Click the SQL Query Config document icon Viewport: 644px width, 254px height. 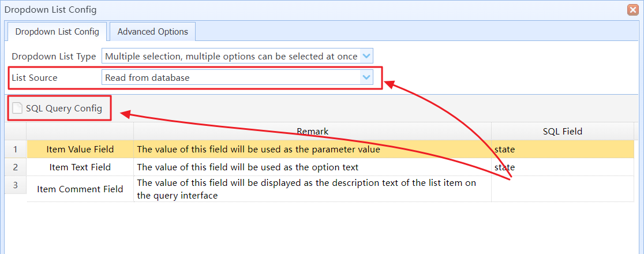17,108
